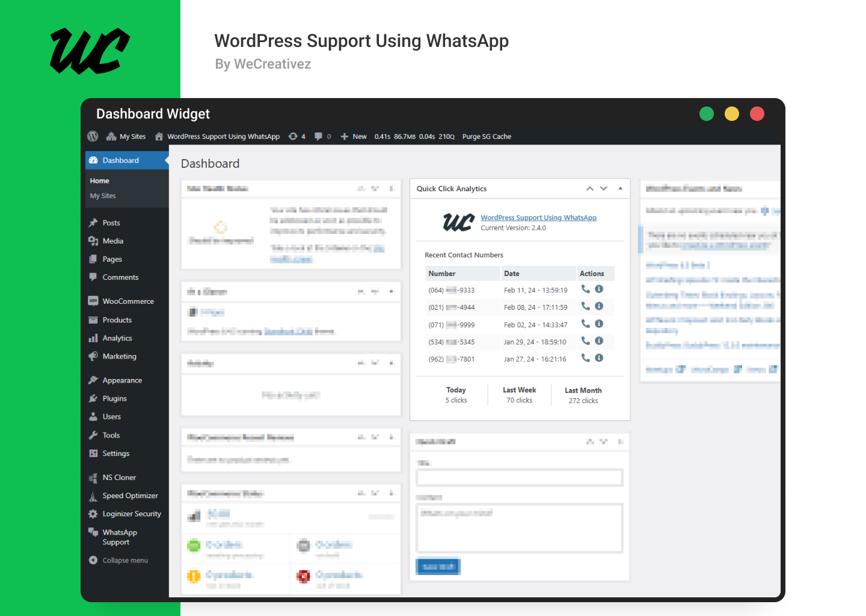Click Collapse menu in the sidebar

tap(118, 560)
